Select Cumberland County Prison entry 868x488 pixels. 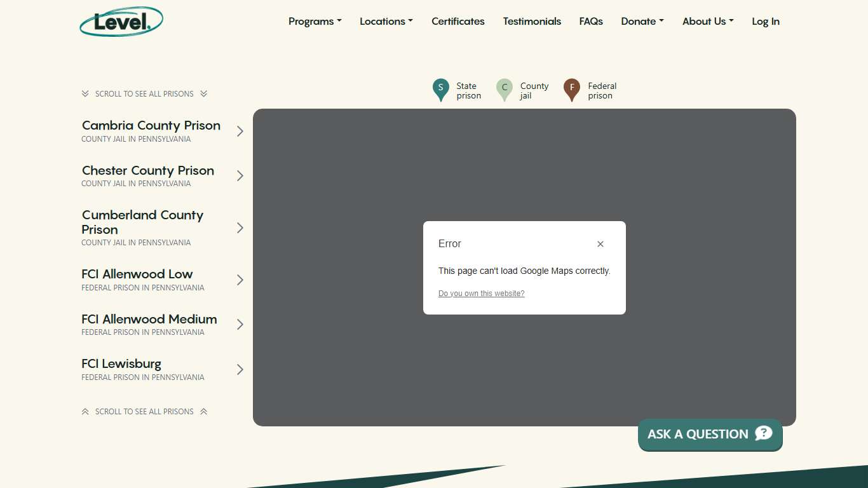point(142,222)
